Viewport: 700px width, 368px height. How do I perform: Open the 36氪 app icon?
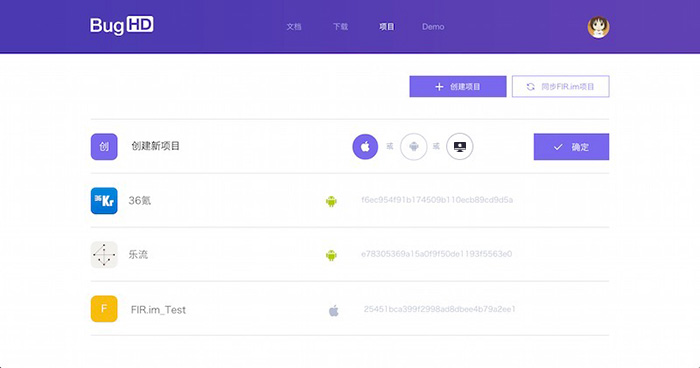pos(104,201)
